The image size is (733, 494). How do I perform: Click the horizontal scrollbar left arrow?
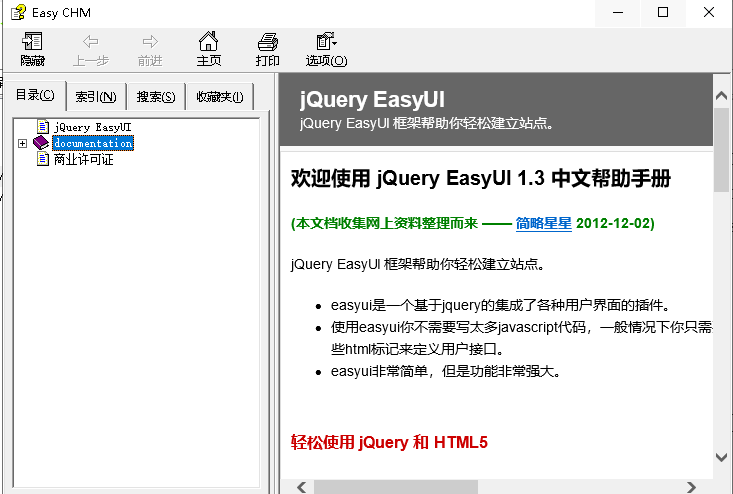(302, 487)
